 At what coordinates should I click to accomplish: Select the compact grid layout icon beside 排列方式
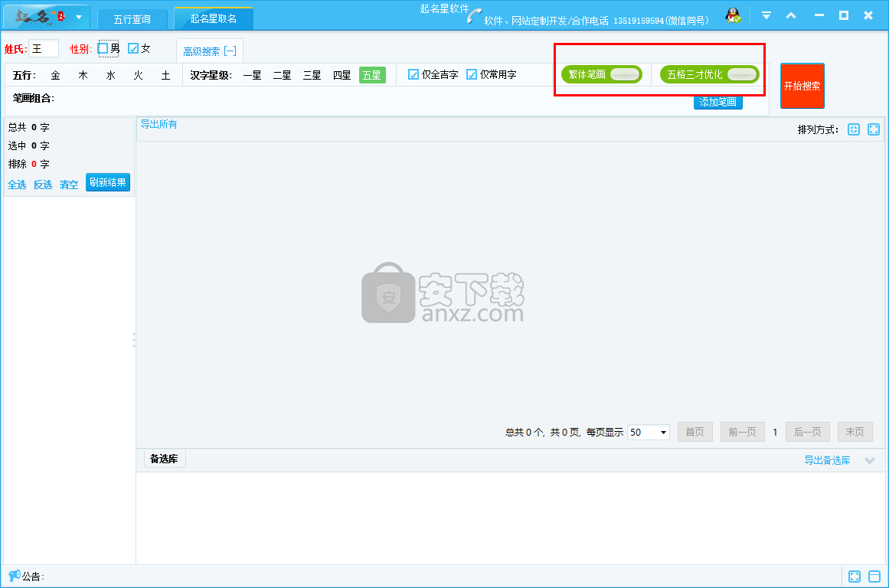click(854, 129)
